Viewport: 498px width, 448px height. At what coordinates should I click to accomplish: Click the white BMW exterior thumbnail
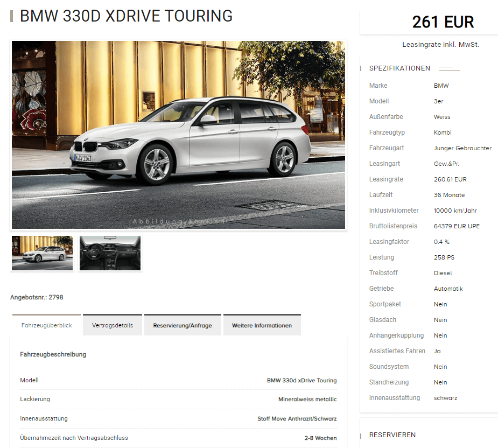point(42,253)
